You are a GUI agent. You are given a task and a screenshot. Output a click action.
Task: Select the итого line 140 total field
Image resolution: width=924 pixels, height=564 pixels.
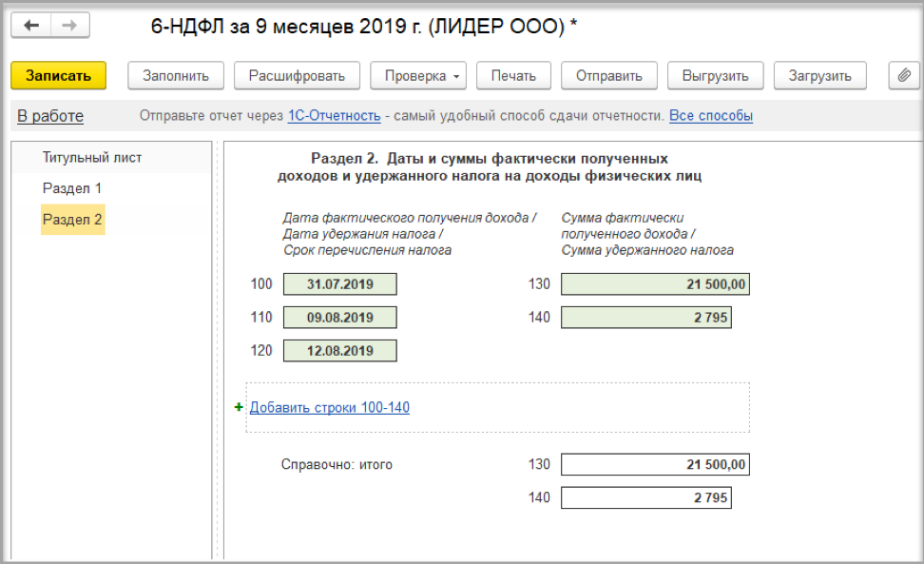click(x=646, y=497)
